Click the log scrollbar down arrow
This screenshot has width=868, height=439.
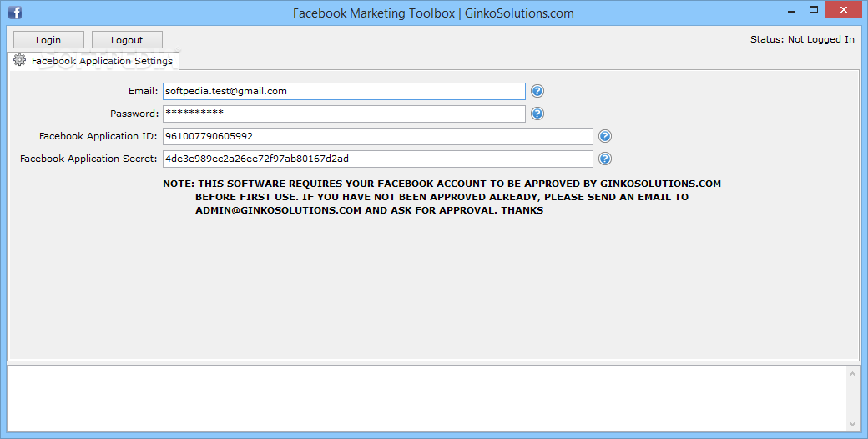(x=852, y=424)
